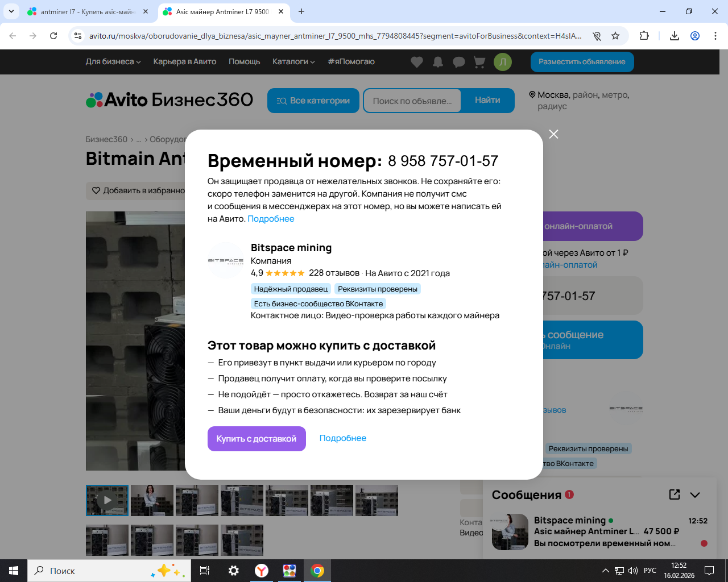Open a new Chrome tab
Viewport: 728px width, 582px height.
click(x=301, y=11)
